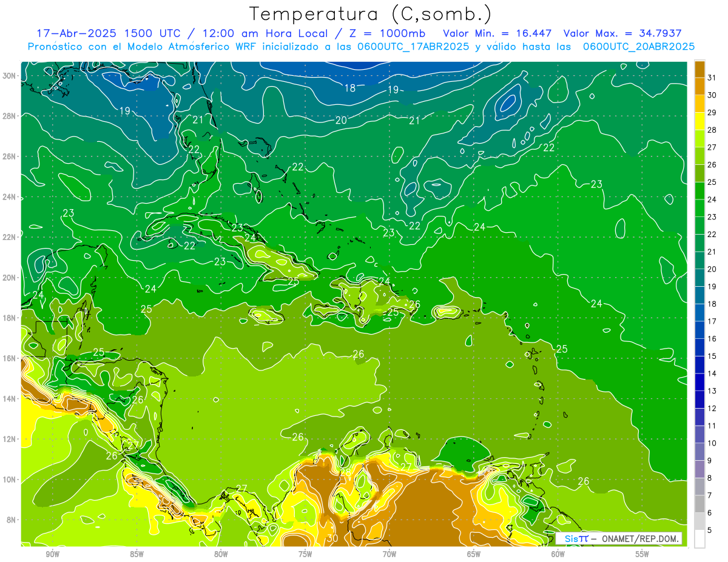Screen dimensions: 728x562
Task: Click the 14 label on the color scale
Action: (x=713, y=373)
